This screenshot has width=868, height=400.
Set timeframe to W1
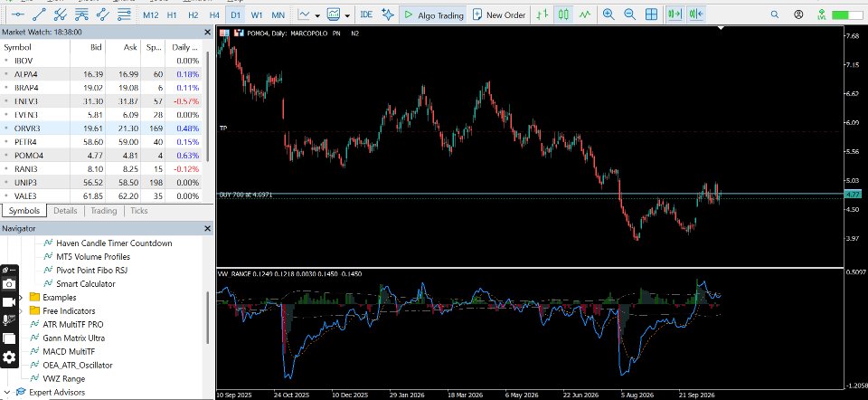[256, 15]
